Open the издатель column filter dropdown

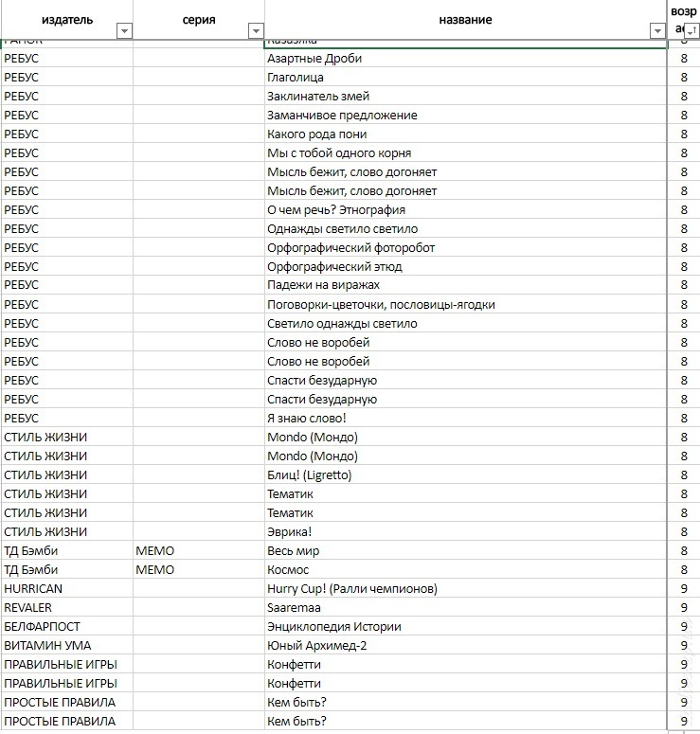[124, 31]
